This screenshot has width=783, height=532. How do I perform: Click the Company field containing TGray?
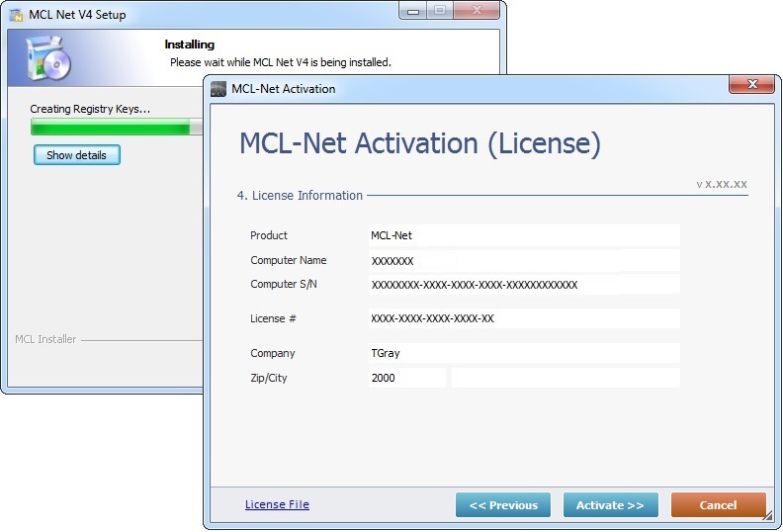524,353
